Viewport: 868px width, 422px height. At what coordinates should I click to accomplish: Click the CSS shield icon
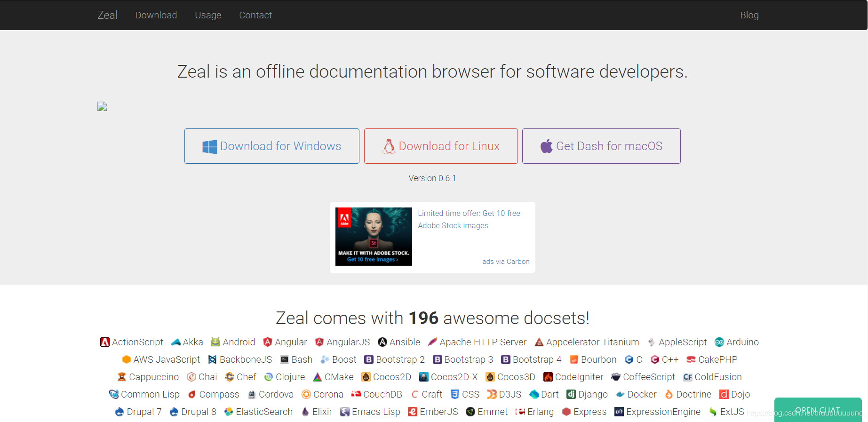455,394
